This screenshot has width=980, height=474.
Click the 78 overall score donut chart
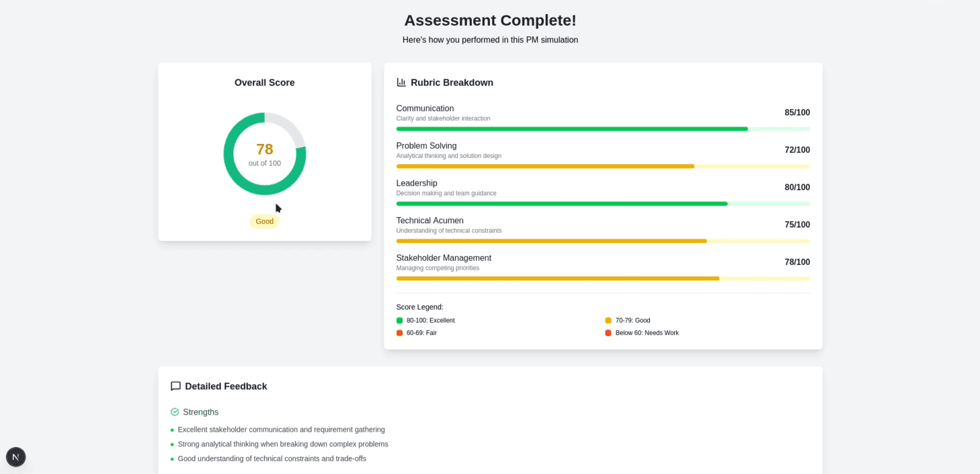coord(264,153)
